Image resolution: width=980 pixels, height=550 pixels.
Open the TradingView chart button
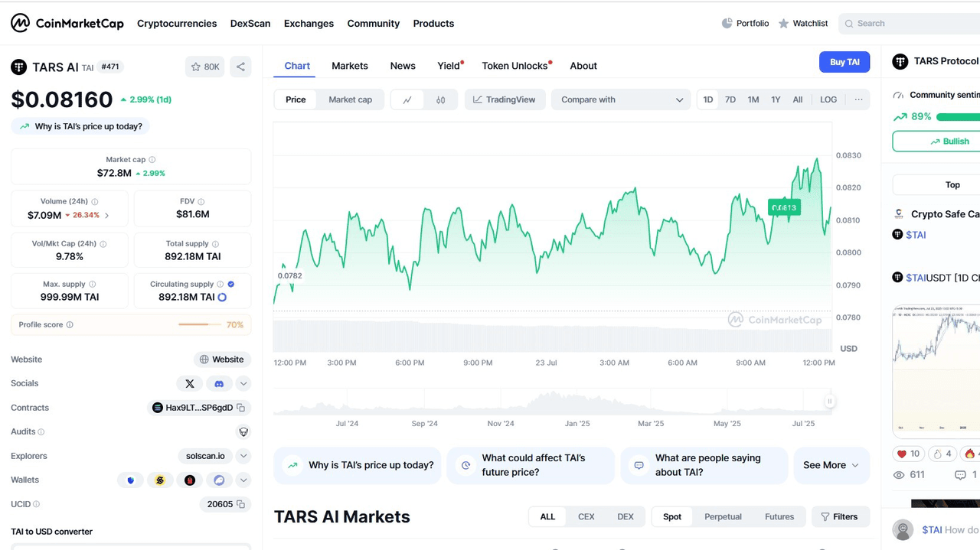coord(505,99)
